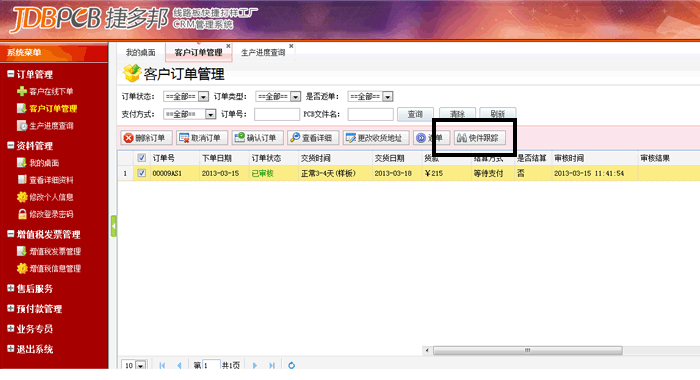Image resolution: width=700 pixels, height=380 pixels.
Task: Click 更改收货地址 change shipping address
Action: [376, 138]
